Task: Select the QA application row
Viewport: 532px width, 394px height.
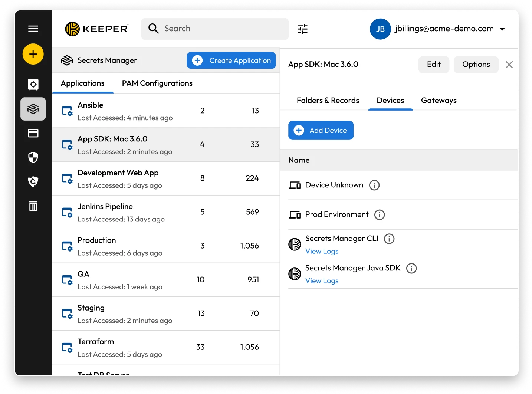Action: [x=166, y=280]
